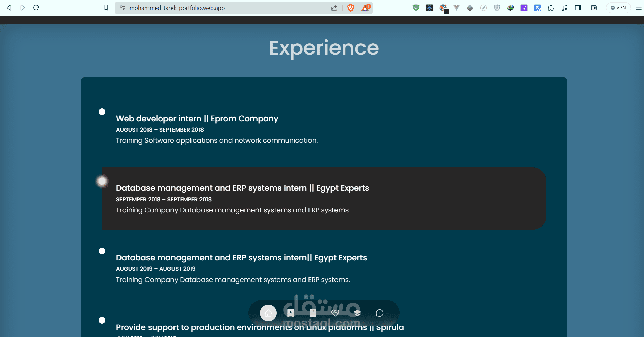Open Brave Rewards triangle icon
The height and width of the screenshot is (337, 644).
pyautogui.click(x=366, y=8)
